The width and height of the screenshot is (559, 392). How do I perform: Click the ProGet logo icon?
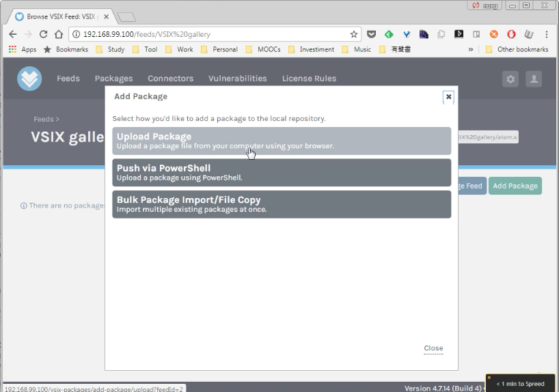(29, 79)
